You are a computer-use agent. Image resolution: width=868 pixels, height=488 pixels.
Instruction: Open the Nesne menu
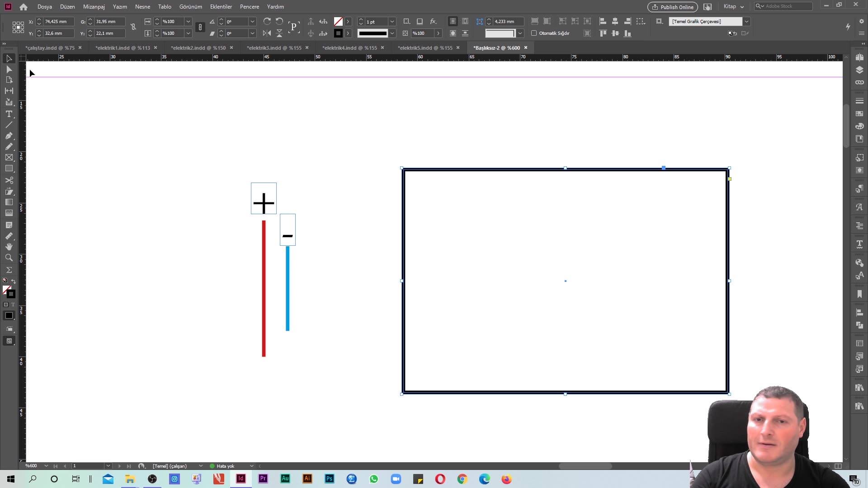click(x=142, y=7)
